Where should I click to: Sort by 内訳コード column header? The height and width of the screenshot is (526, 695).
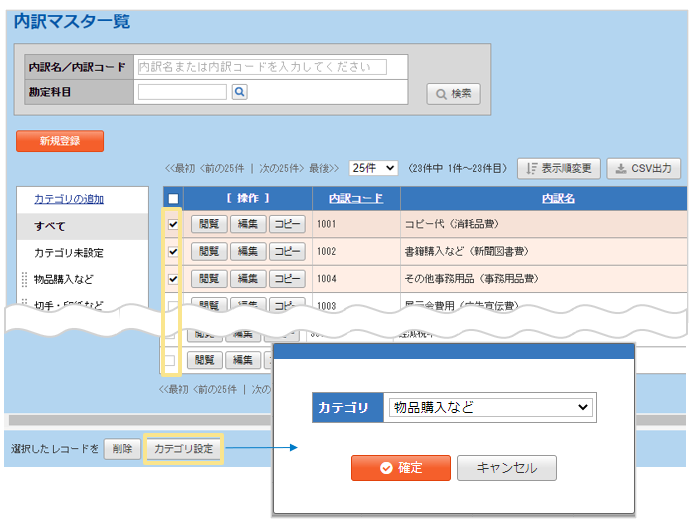356,198
